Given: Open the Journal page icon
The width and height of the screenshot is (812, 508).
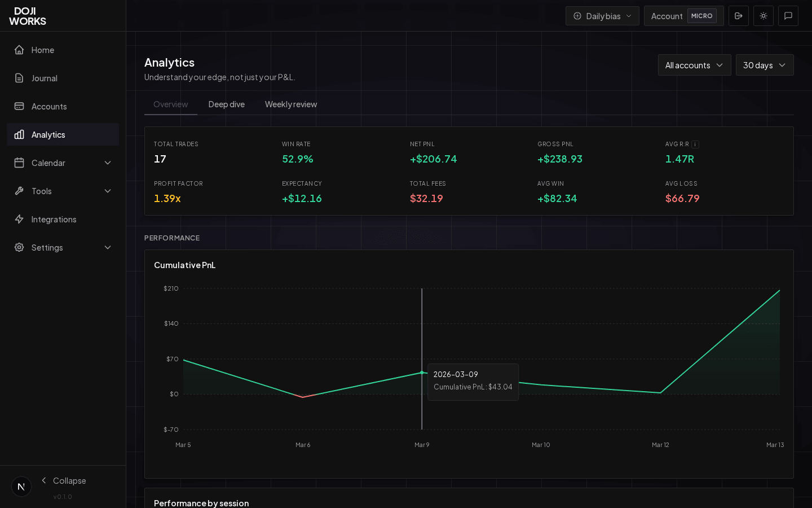Looking at the screenshot, I should point(19,78).
